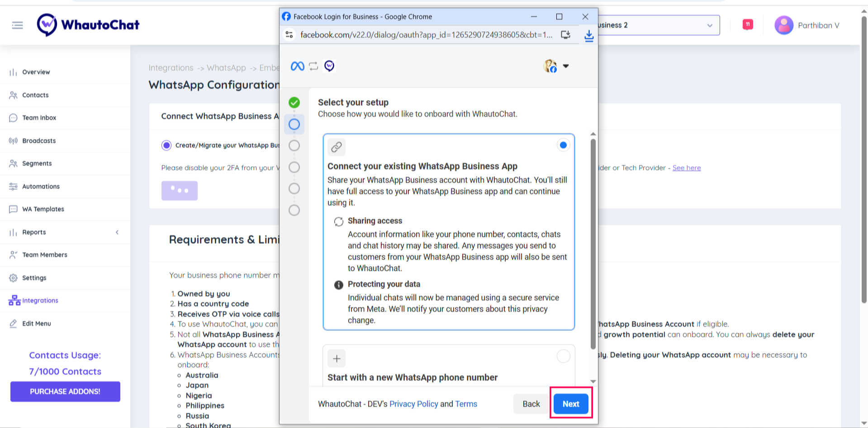868x428 pixels.
Task: Click the Meta logo in the dialog
Action: tap(297, 67)
